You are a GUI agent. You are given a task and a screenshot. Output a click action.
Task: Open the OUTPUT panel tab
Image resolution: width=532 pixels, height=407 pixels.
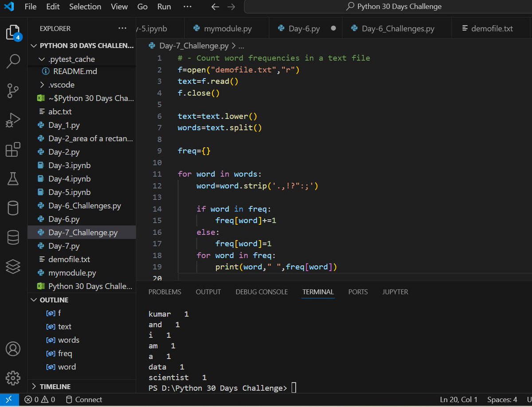pyautogui.click(x=208, y=292)
